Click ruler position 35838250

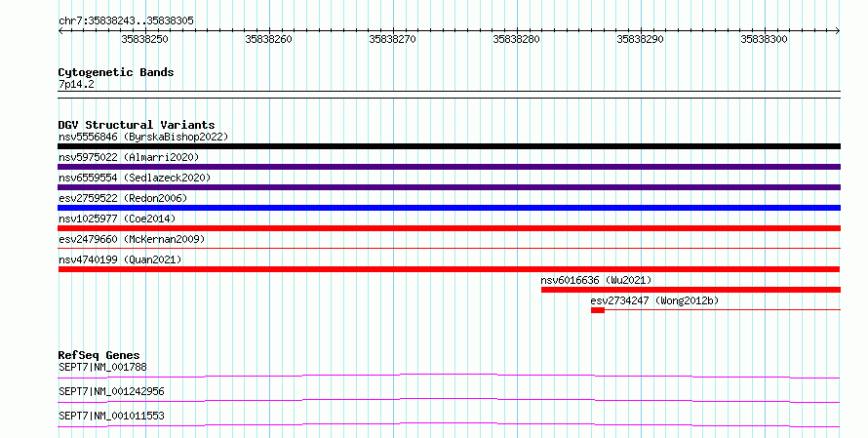(145, 39)
